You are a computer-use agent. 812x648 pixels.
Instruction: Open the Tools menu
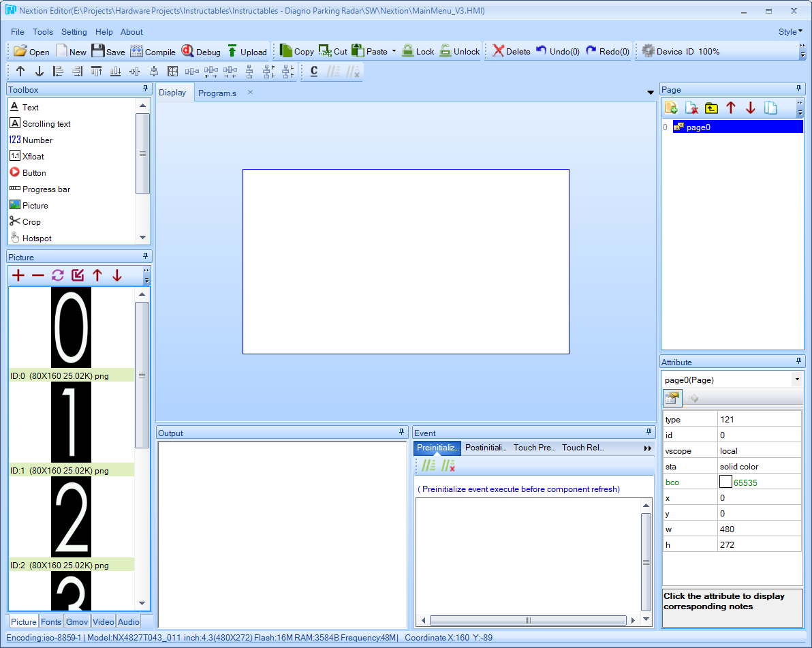43,31
